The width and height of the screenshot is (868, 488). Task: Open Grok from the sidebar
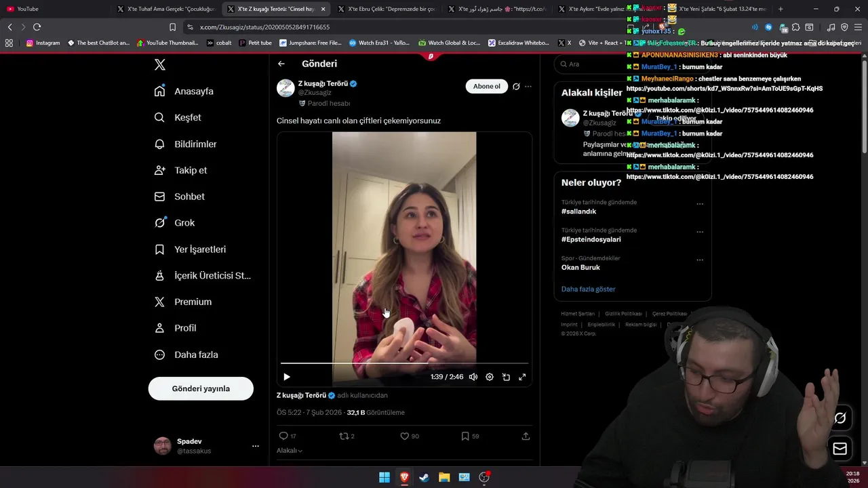[174, 222]
